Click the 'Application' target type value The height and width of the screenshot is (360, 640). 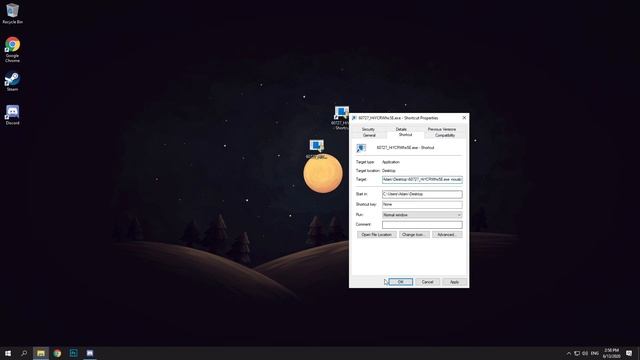pyautogui.click(x=391, y=162)
